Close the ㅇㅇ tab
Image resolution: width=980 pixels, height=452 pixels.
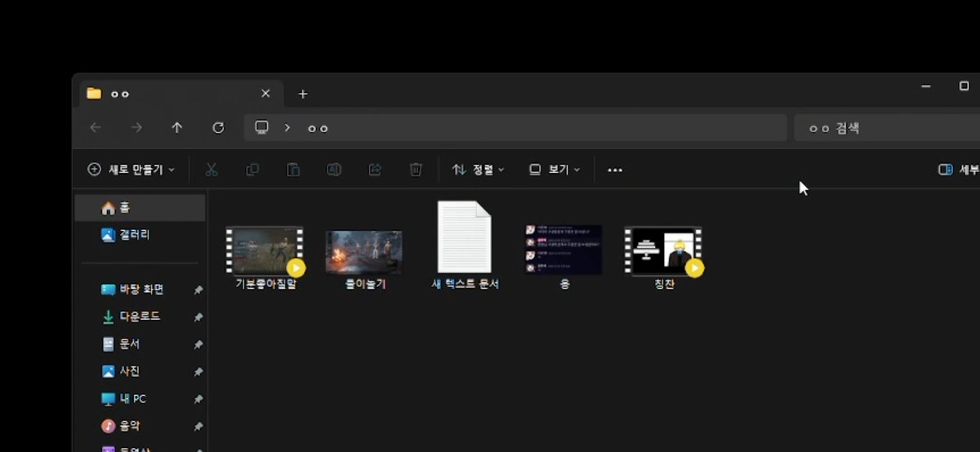point(265,94)
